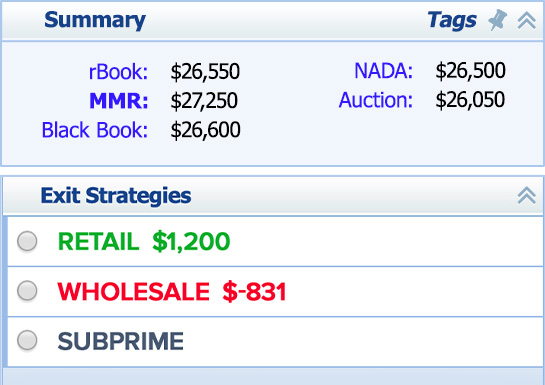
Task: Choose the RETAIL $1,200 strategy text
Action: (144, 241)
